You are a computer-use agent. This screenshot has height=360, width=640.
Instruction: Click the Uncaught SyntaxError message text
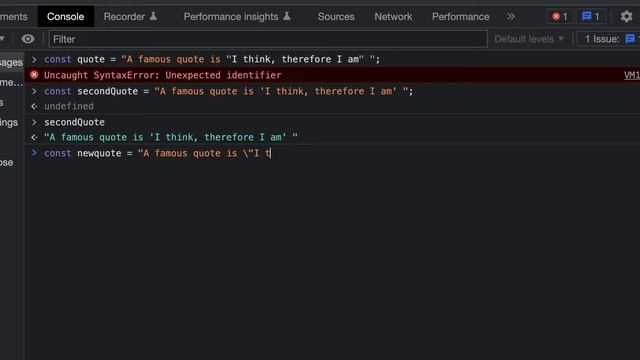[x=162, y=75]
